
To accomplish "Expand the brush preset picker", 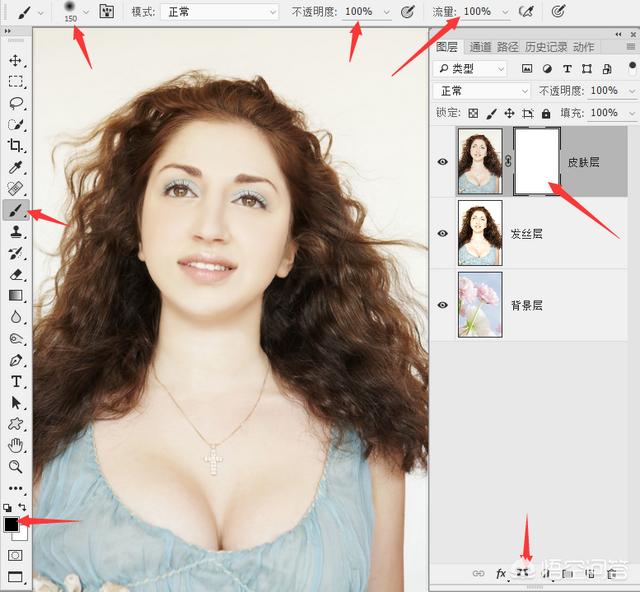I will pos(86,12).
